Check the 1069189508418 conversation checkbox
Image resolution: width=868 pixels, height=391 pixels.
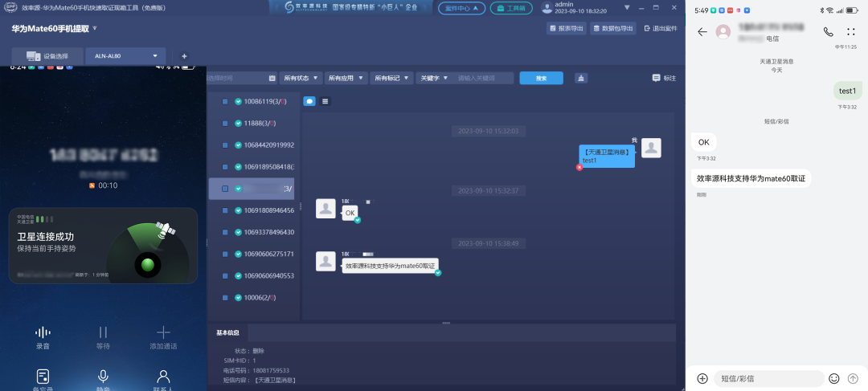pos(225,167)
